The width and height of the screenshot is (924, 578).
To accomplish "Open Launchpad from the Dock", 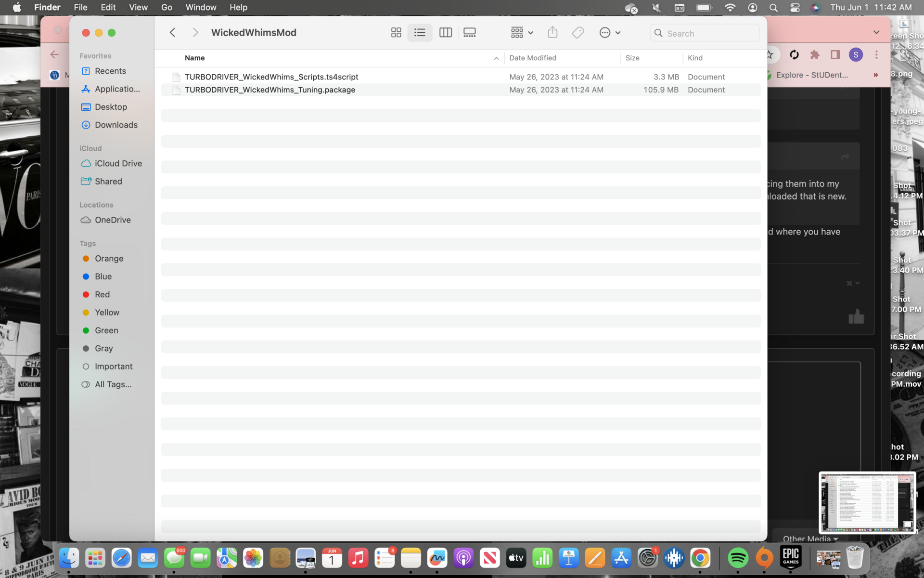I will pyautogui.click(x=95, y=558).
